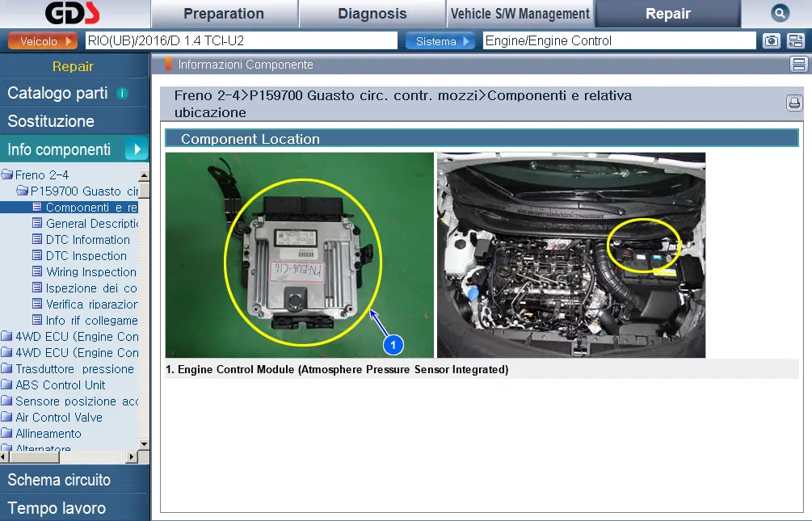Open Catalogo parti section
The width and height of the screenshot is (812, 521).
[57, 93]
